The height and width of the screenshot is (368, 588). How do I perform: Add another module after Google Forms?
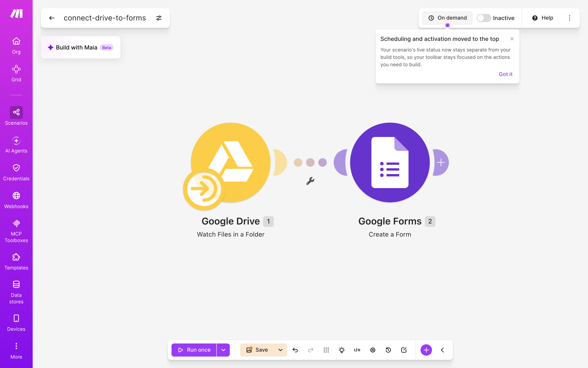click(x=441, y=163)
